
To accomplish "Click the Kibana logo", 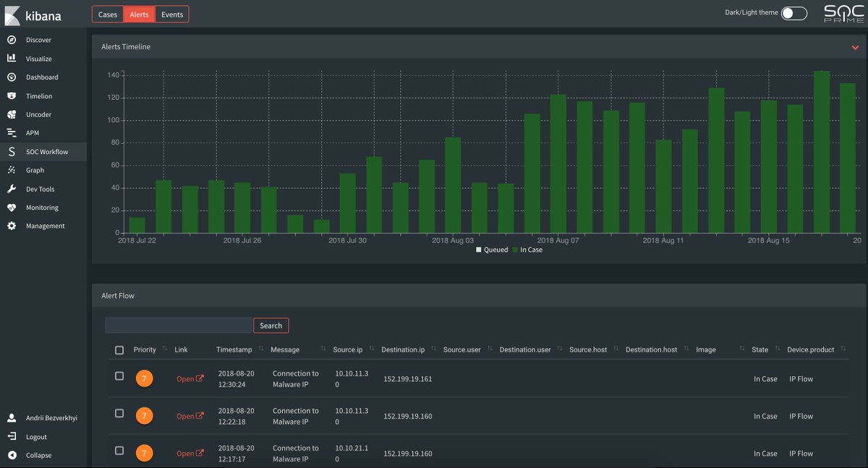I will (x=33, y=15).
